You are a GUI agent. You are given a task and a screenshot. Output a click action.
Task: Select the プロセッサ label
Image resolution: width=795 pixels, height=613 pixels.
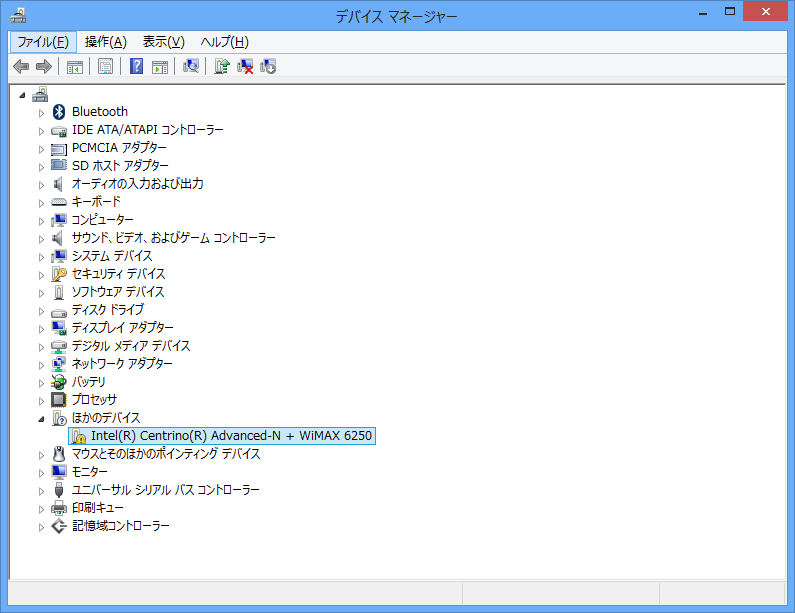coord(94,400)
